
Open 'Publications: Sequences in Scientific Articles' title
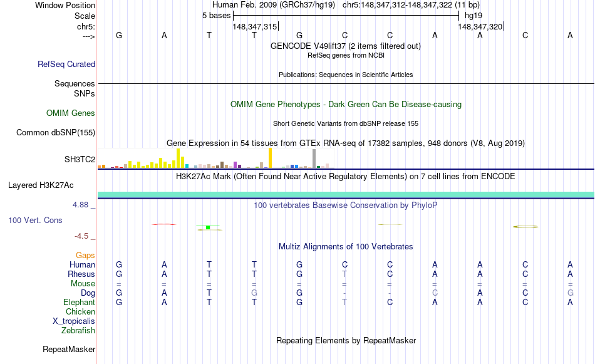346,75
